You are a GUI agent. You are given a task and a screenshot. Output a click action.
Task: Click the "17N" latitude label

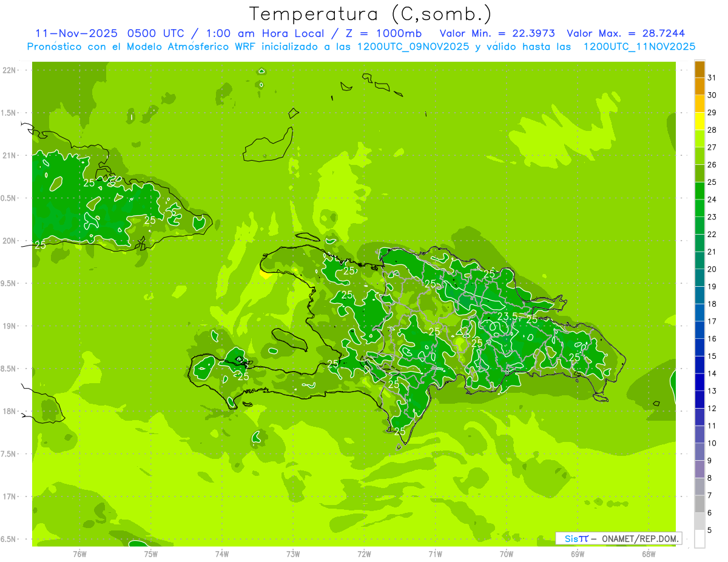coord(8,497)
